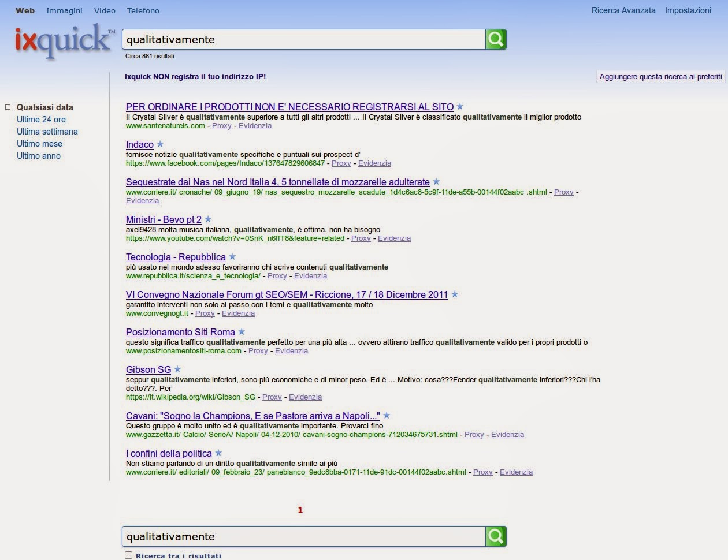
Task: Switch to the Telefono tab
Action: tap(143, 10)
